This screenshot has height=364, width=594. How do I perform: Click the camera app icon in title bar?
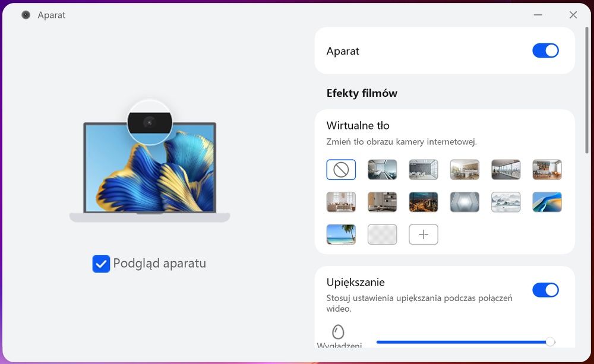pyautogui.click(x=26, y=15)
